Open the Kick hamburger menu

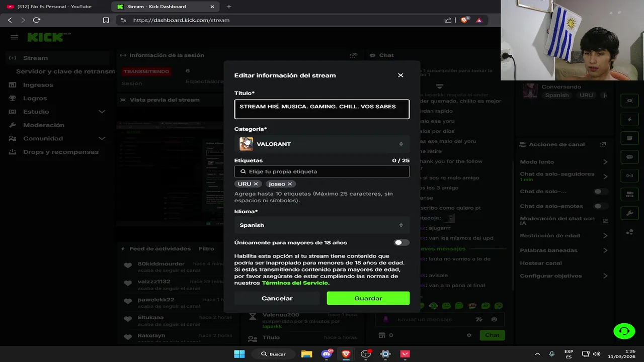pyautogui.click(x=14, y=37)
